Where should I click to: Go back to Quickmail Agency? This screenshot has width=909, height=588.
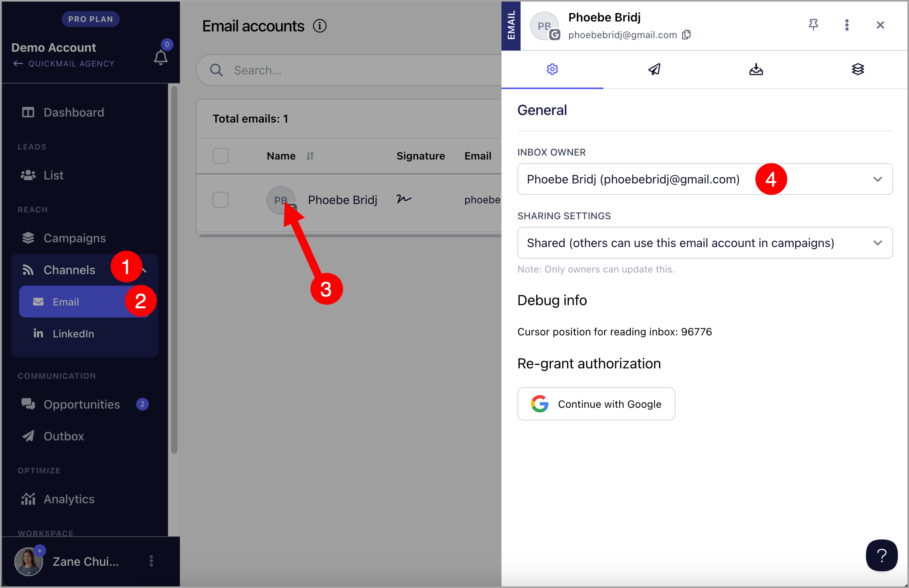pyautogui.click(x=64, y=64)
